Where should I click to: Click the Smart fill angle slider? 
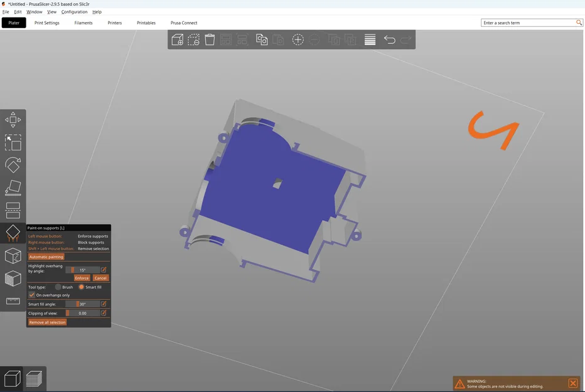[x=82, y=304]
